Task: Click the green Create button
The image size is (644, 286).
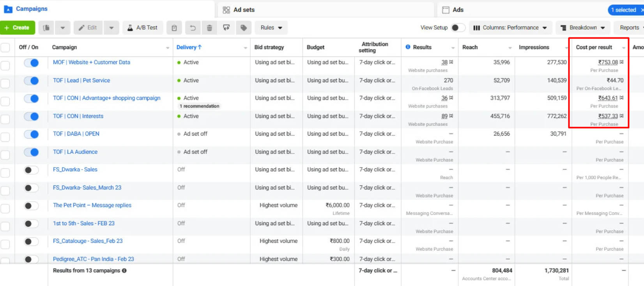Action: [x=17, y=28]
